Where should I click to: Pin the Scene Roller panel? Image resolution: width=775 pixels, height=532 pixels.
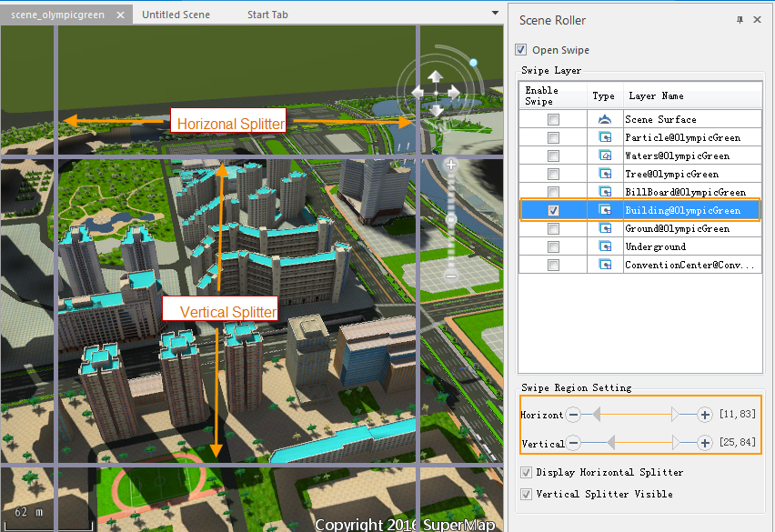(x=740, y=20)
